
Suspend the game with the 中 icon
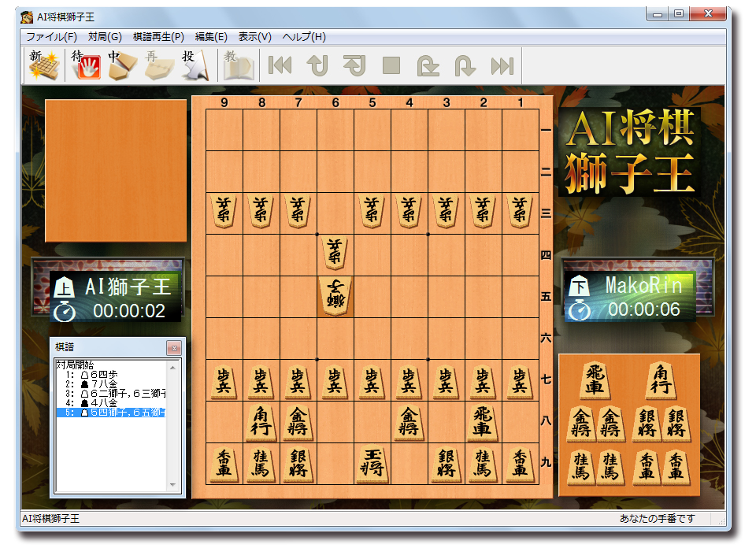pos(122,65)
